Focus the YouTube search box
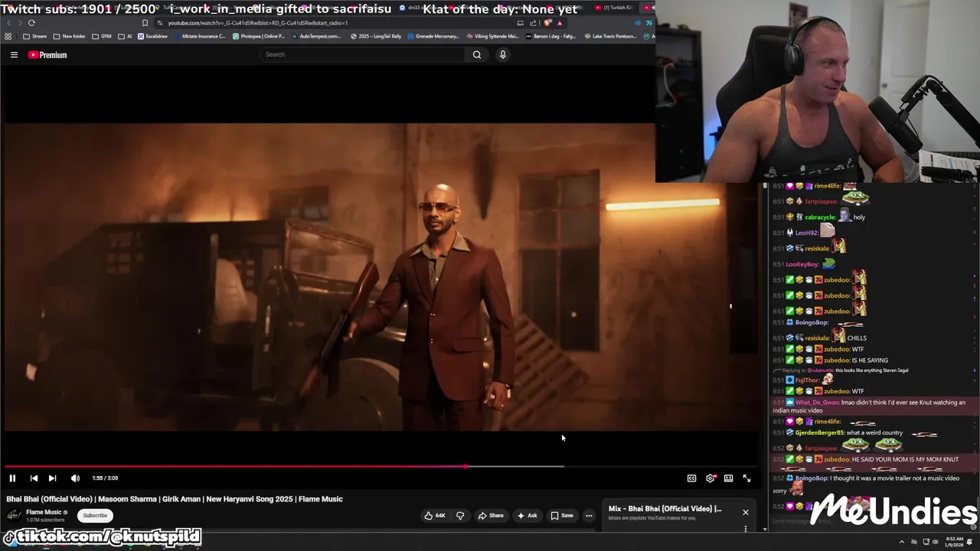This screenshot has height=551, width=980. 361,54
